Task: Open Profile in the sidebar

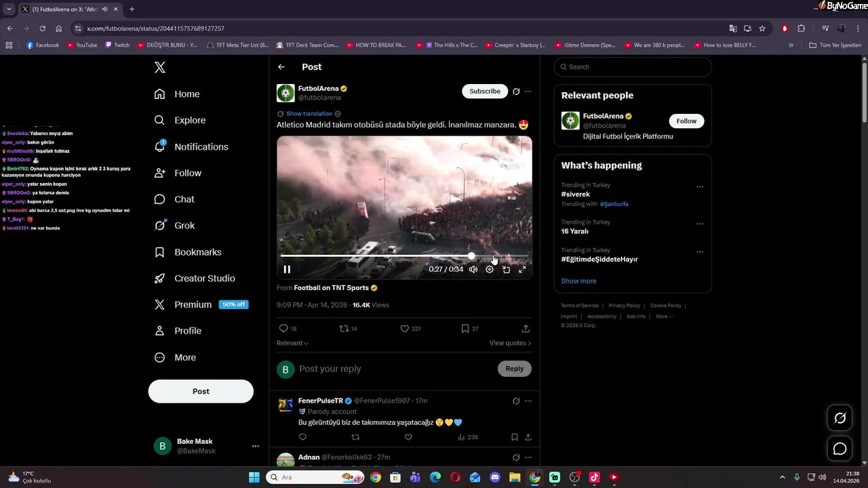Action: pyautogui.click(x=178, y=331)
